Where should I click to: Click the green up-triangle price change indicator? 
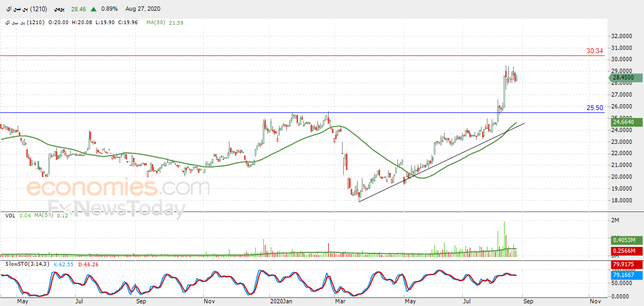[94, 9]
